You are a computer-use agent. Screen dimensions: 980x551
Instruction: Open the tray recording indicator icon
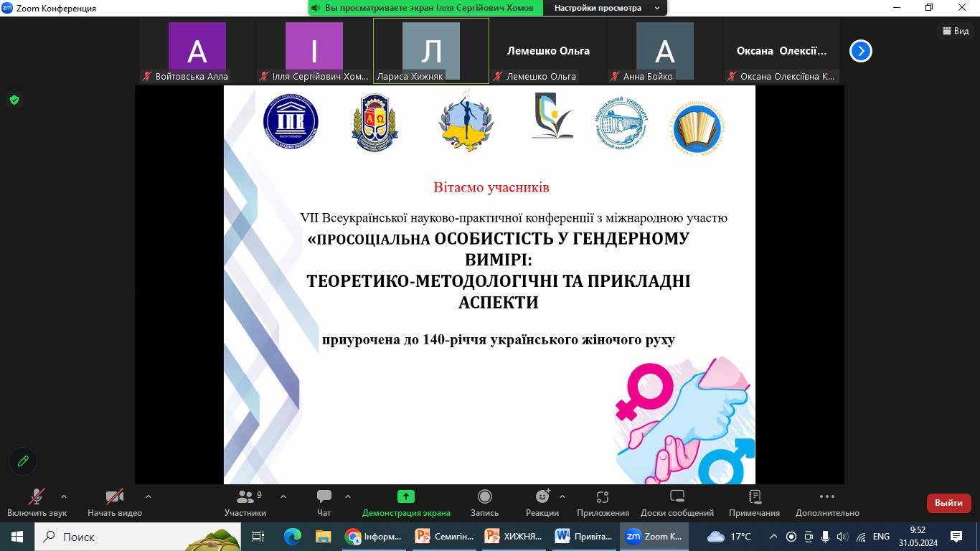(x=791, y=537)
